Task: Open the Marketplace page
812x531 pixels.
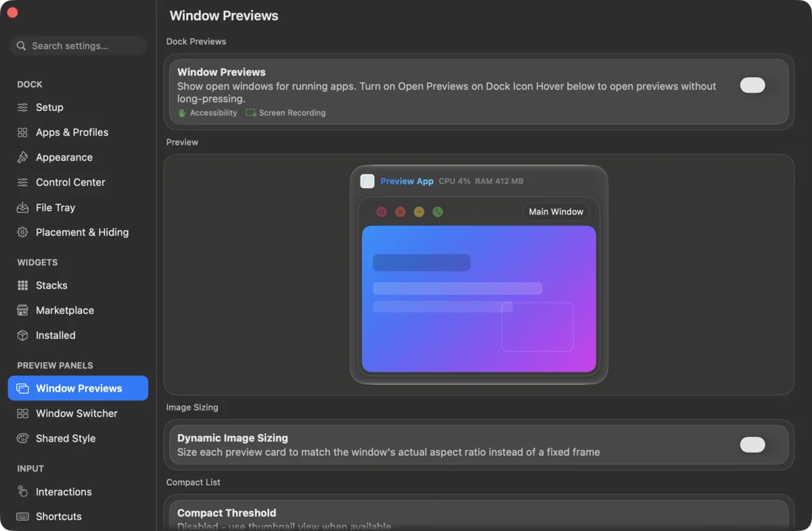Action: click(x=78, y=310)
